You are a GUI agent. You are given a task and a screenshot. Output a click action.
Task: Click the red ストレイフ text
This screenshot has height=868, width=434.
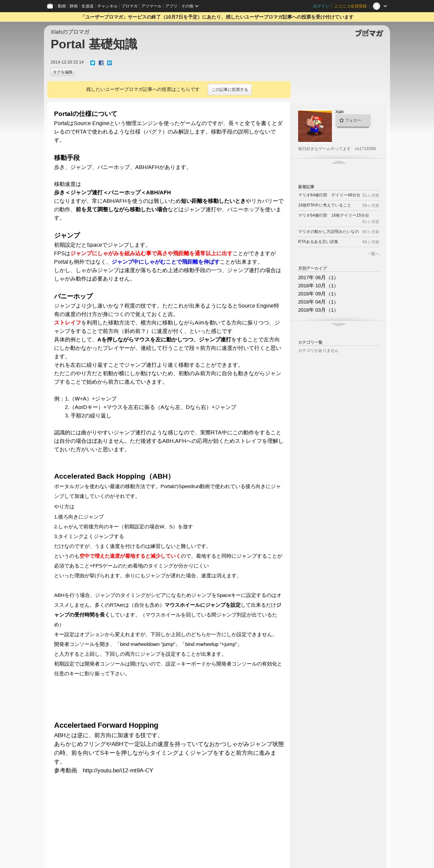(x=68, y=323)
